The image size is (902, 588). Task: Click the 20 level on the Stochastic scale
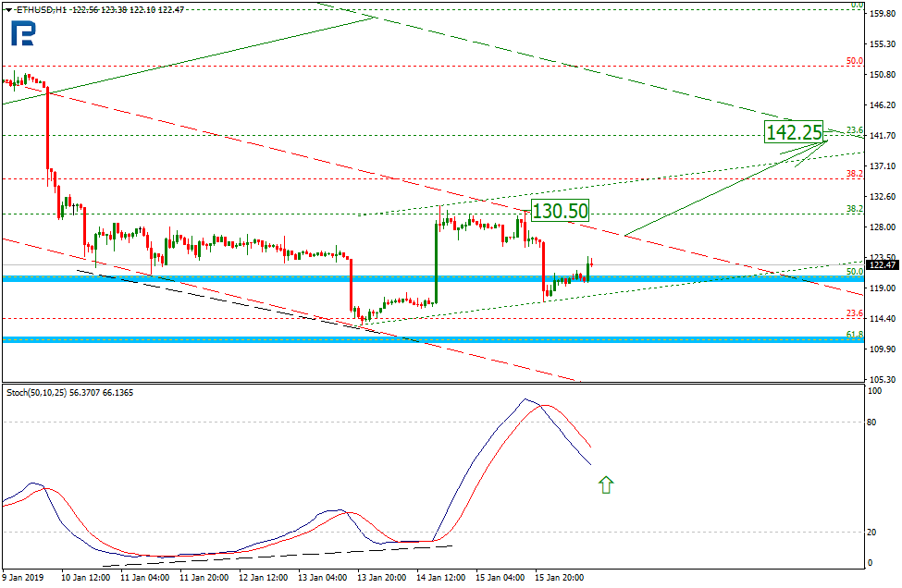click(871, 533)
